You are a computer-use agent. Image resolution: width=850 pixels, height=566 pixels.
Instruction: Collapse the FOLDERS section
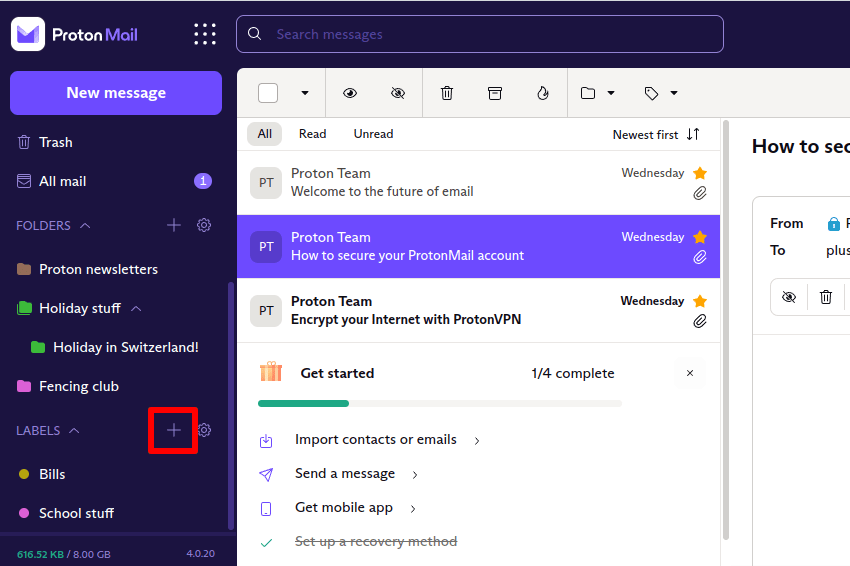85,226
